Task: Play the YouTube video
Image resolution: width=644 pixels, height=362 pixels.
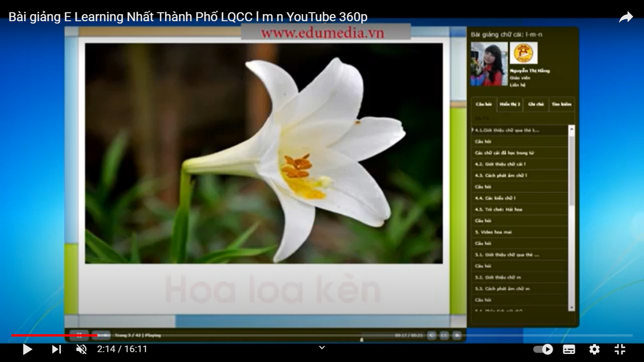Action: [x=27, y=349]
